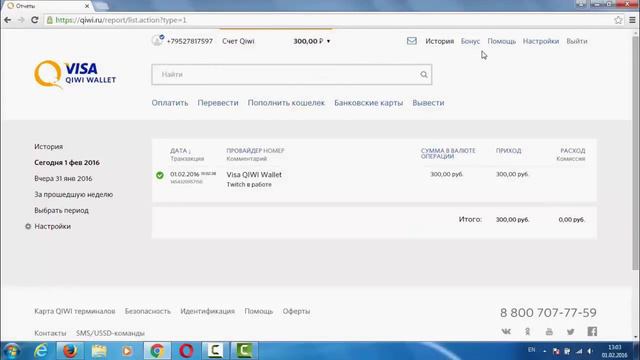Bookmark page with the star icon
The height and width of the screenshot is (360, 640).
618,20
